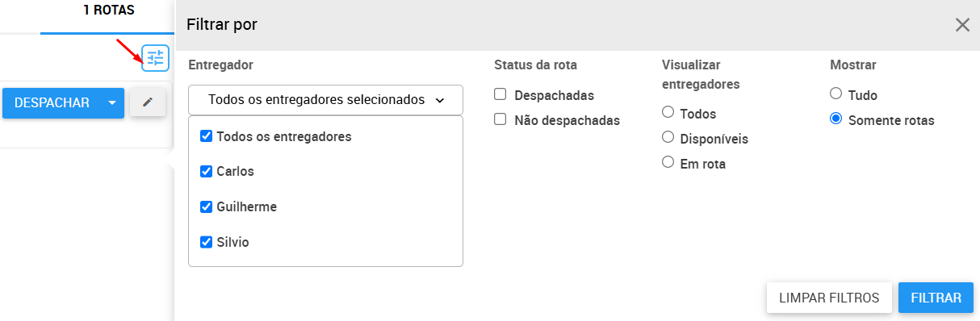Apply filters with FILTRAR button
980x321 pixels.
[936, 298]
